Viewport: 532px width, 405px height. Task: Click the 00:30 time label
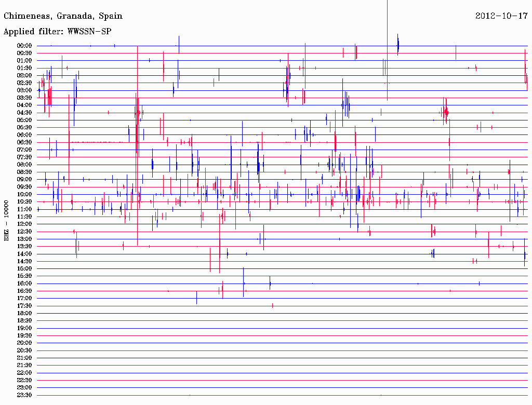pyautogui.click(x=24, y=53)
